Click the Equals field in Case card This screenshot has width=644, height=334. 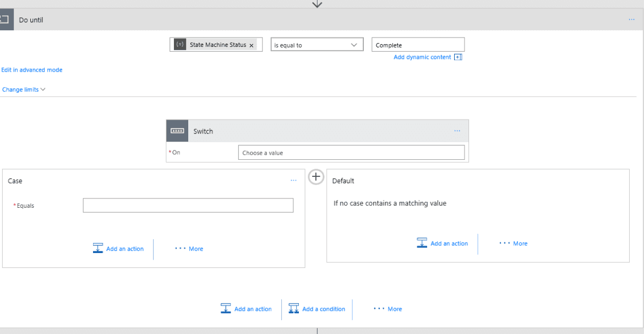coord(188,205)
